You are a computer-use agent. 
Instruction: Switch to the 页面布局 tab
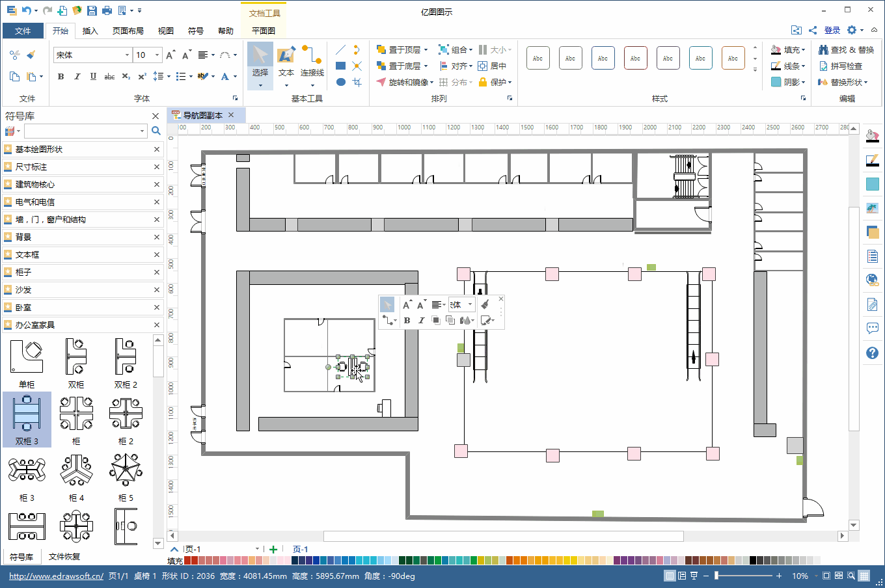click(x=128, y=31)
